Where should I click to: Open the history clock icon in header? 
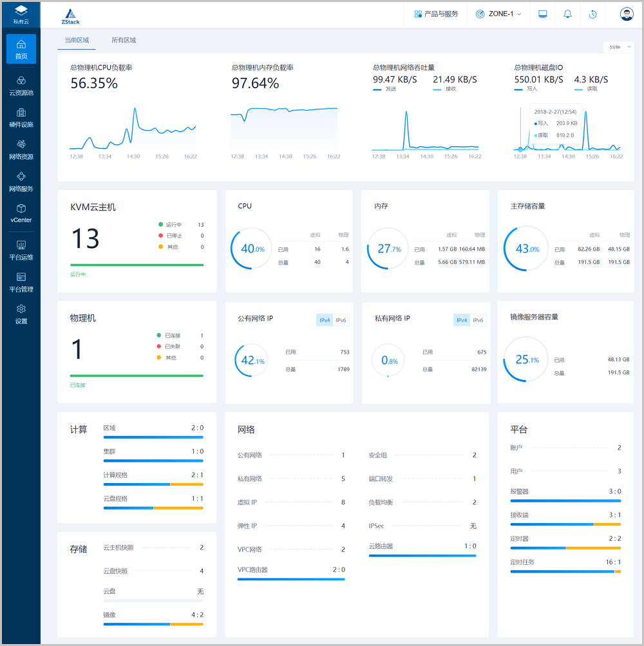point(592,14)
